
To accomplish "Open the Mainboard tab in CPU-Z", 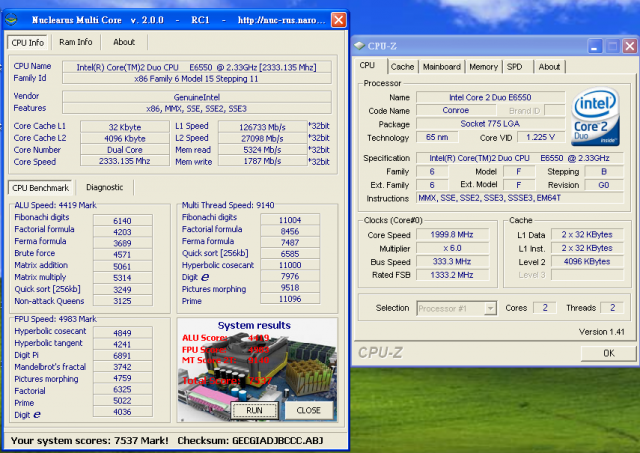I will pyautogui.click(x=442, y=67).
